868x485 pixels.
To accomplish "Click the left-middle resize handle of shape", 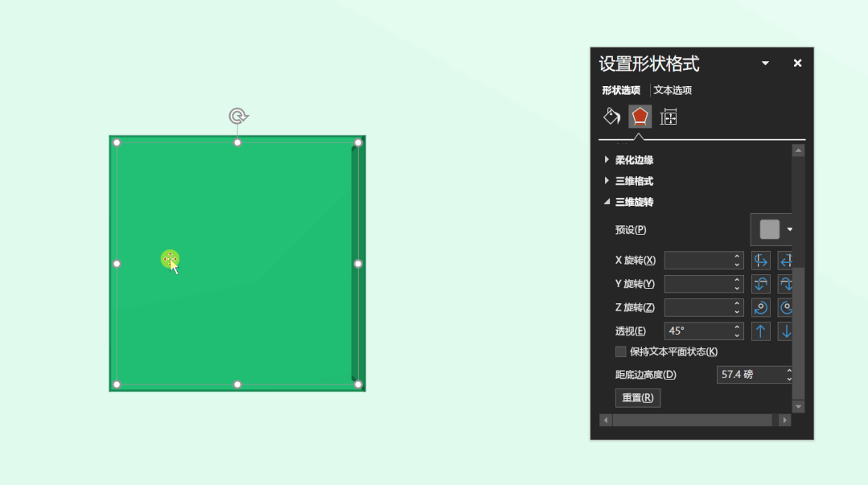I will (117, 264).
